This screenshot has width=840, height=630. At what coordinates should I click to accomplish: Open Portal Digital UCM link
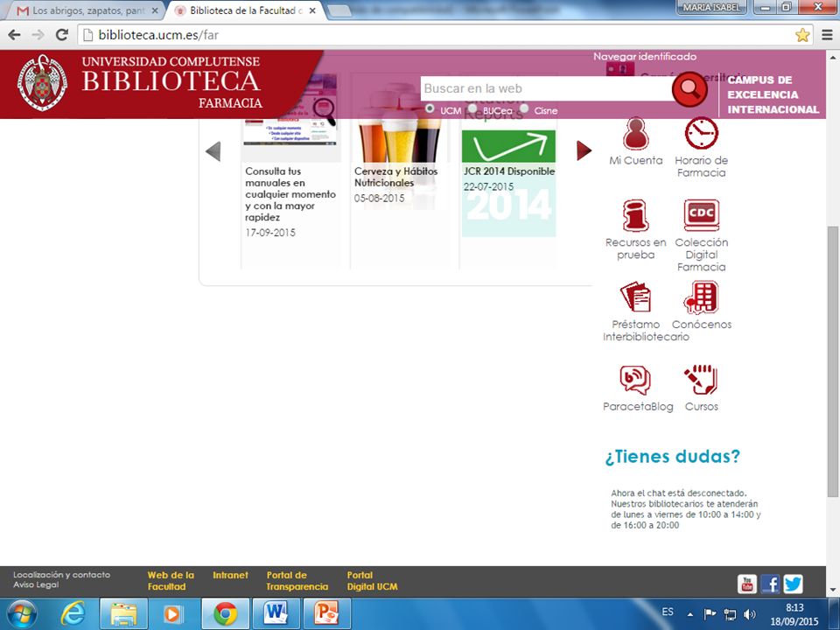pos(373,581)
